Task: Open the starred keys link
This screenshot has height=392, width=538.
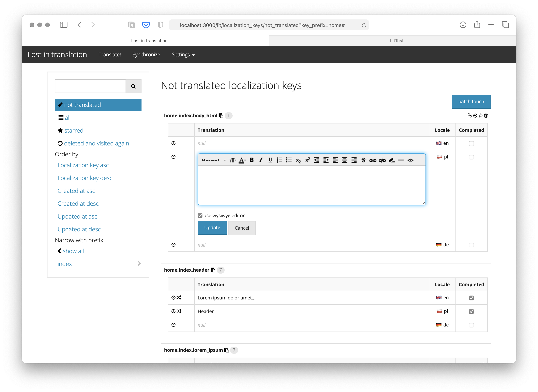Action: click(74, 130)
